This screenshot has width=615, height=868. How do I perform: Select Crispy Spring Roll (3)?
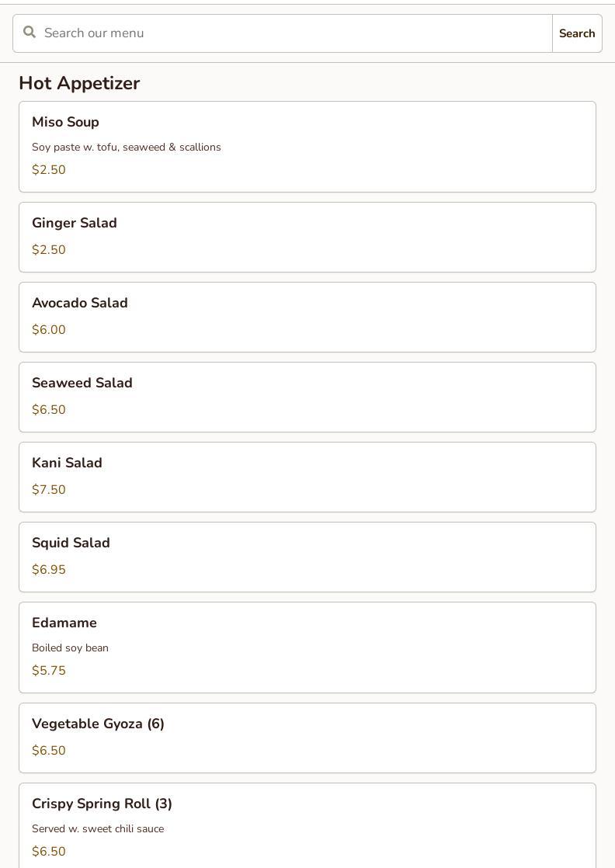click(307, 825)
